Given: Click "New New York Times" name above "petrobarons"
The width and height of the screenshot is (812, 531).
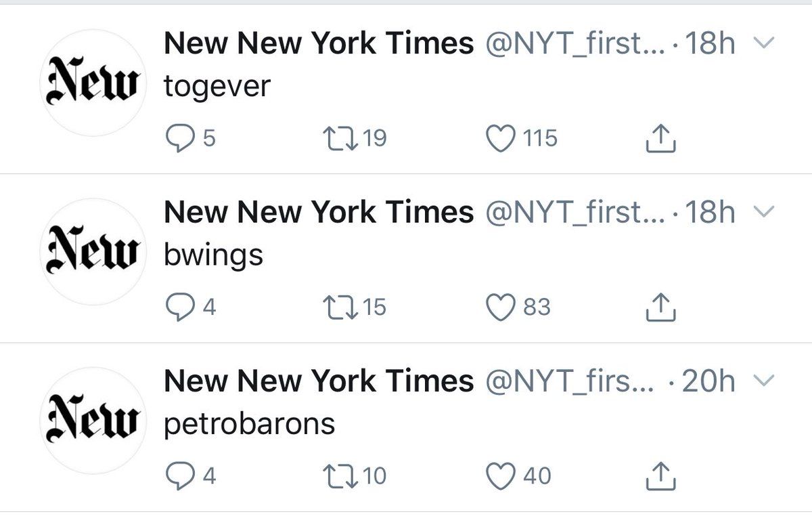Looking at the screenshot, I should pyautogui.click(x=319, y=382).
